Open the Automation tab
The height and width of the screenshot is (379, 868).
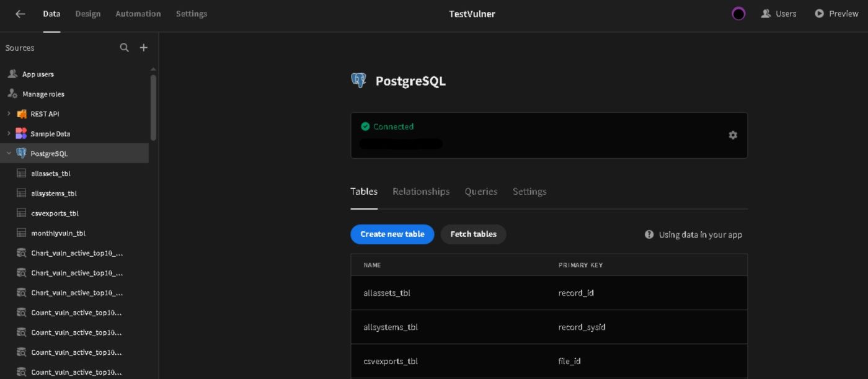[138, 14]
